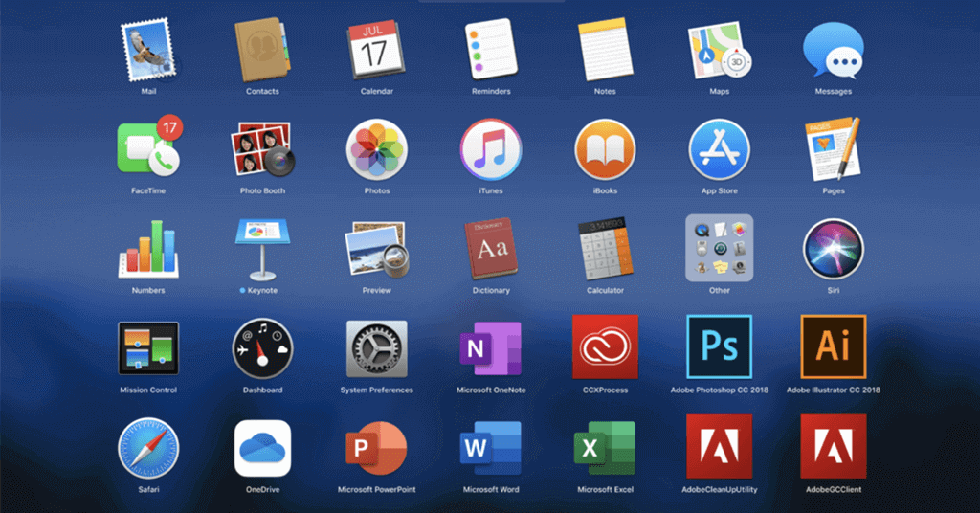The height and width of the screenshot is (513, 980).
Task: Open the Calendar app icon
Action: point(376,50)
